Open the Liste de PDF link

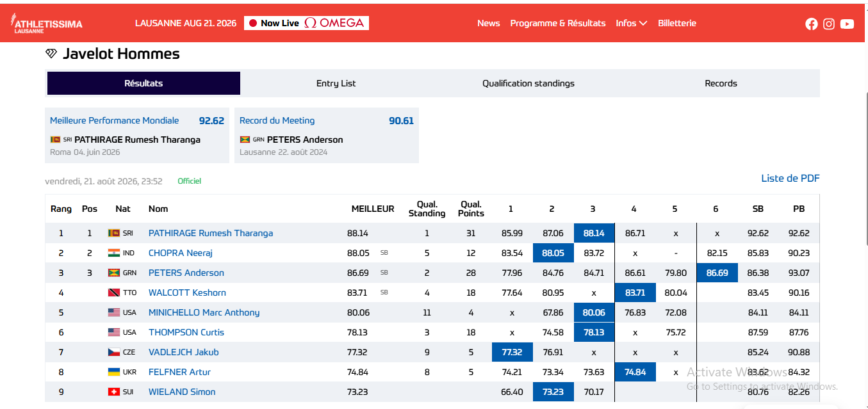point(790,179)
